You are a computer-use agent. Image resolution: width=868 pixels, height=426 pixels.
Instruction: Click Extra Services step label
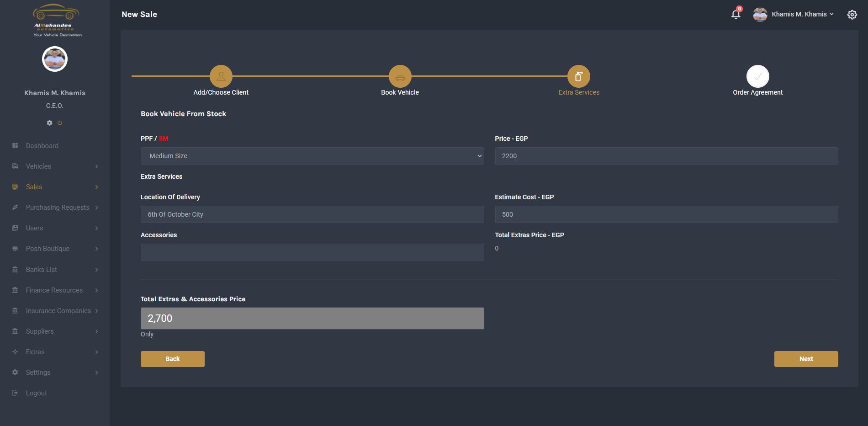[579, 92]
